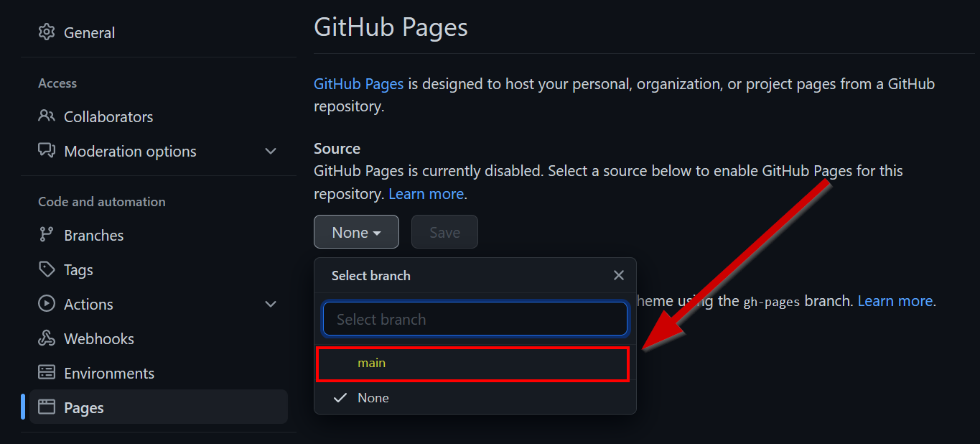Open the Pages settings menu item
The image size is (980, 444).
tap(84, 407)
